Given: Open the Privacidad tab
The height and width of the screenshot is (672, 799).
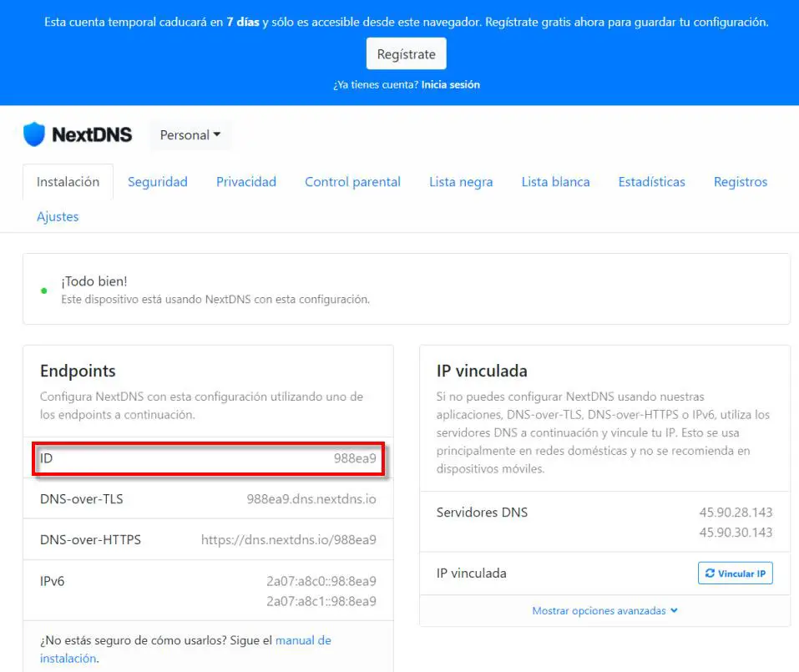Looking at the screenshot, I should (246, 182).
